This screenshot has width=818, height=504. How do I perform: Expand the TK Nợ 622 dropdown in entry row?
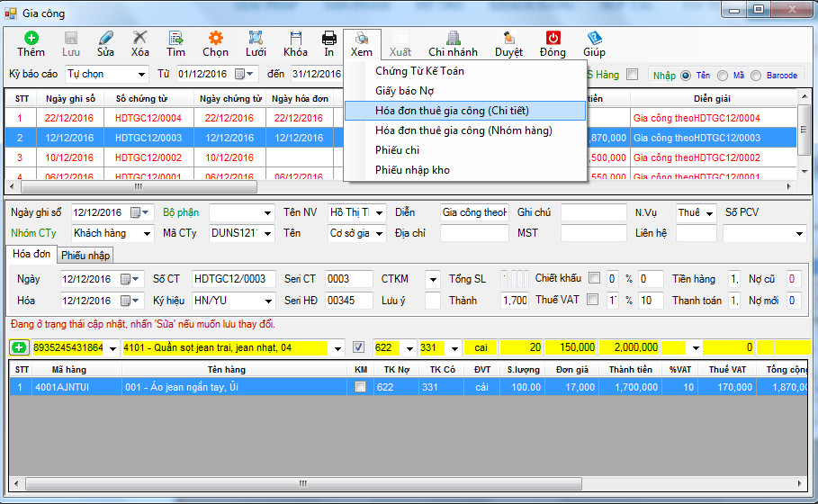(x=409, y=348)
